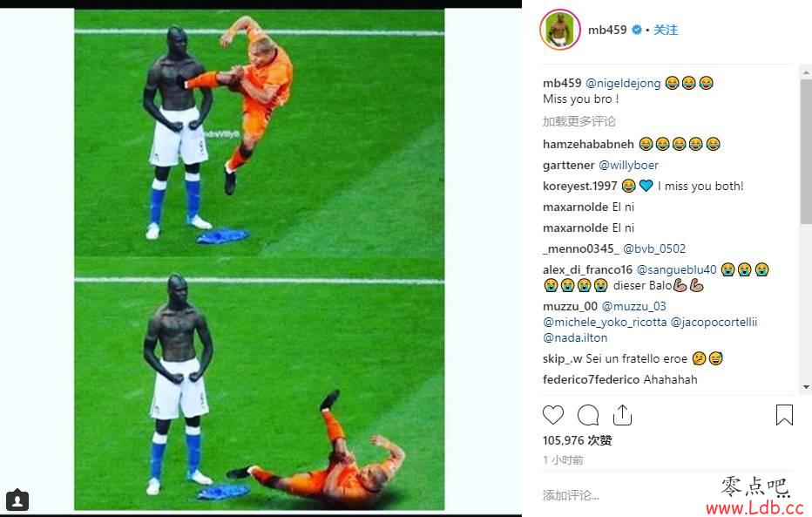Share the post using the share icon
This screenshot has height=517, width=812.
(x=622, y=415)
